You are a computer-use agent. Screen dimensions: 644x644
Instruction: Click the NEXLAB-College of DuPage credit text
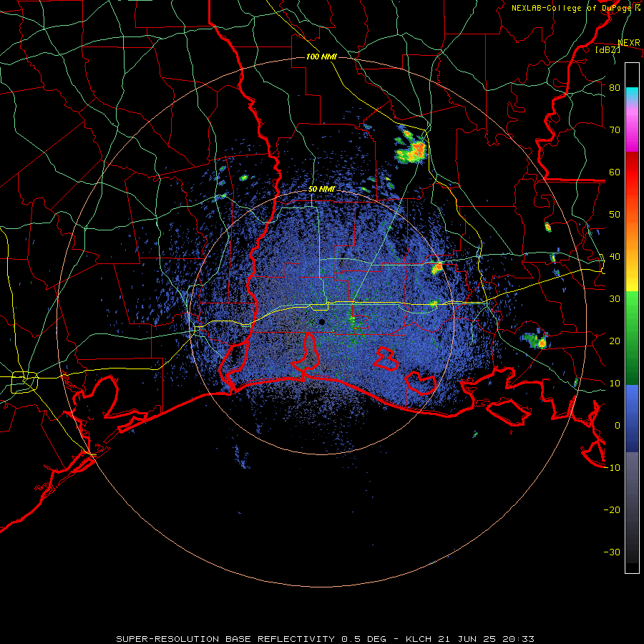pyautogui.click(x=576, y=8)
